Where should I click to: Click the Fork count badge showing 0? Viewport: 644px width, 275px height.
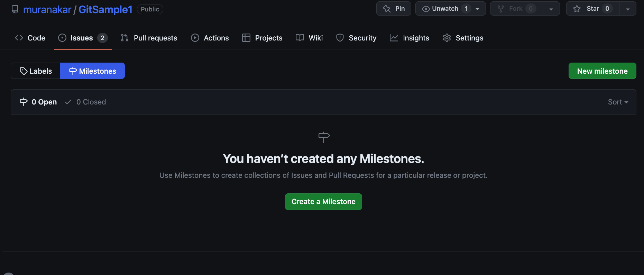pyautogui.click(x=531, y=9)
